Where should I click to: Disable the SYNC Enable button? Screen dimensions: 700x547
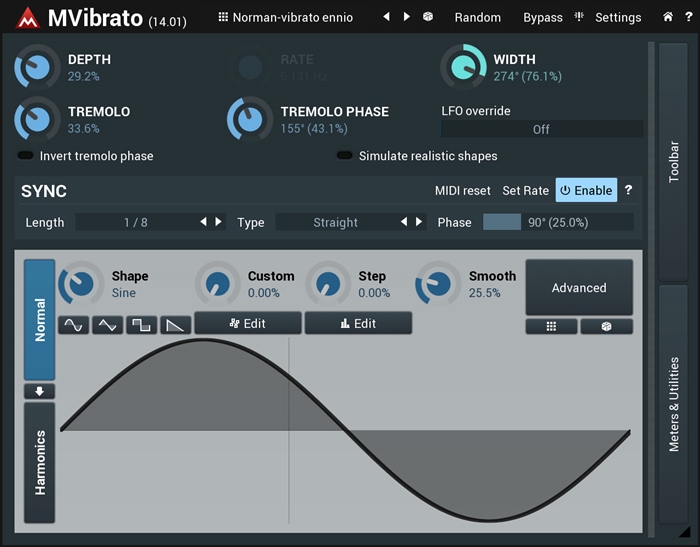[x=586, y=190]
